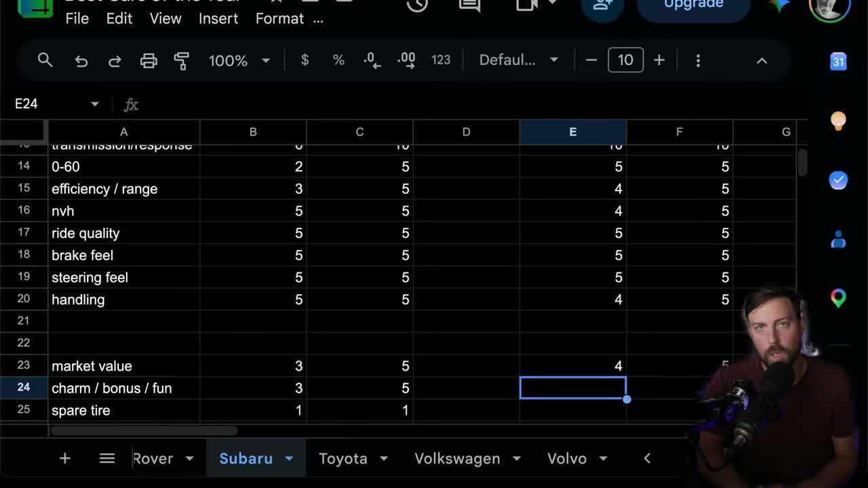Click the share people icon
Screen dimensions: 868x488
[x=602, y=5]
